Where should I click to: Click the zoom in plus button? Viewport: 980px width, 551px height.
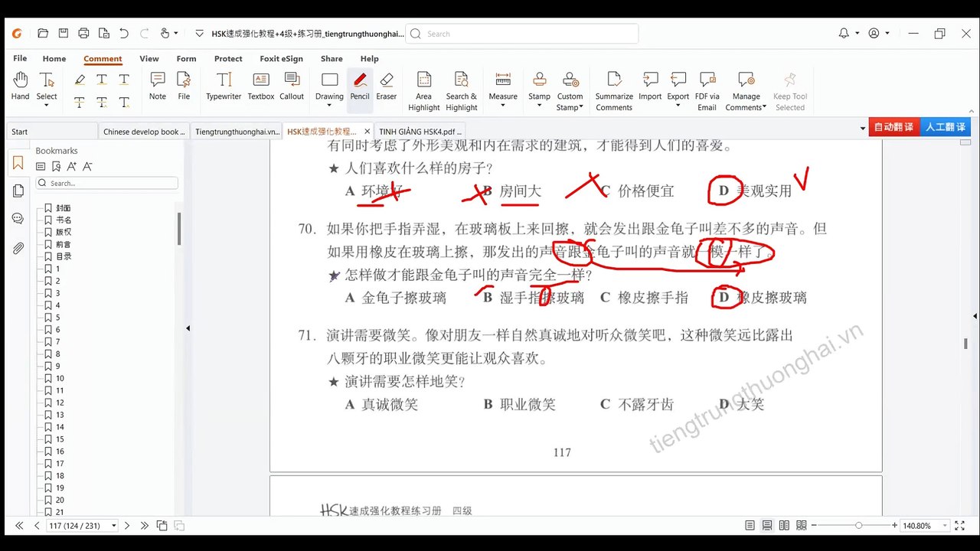click(894, 526)
